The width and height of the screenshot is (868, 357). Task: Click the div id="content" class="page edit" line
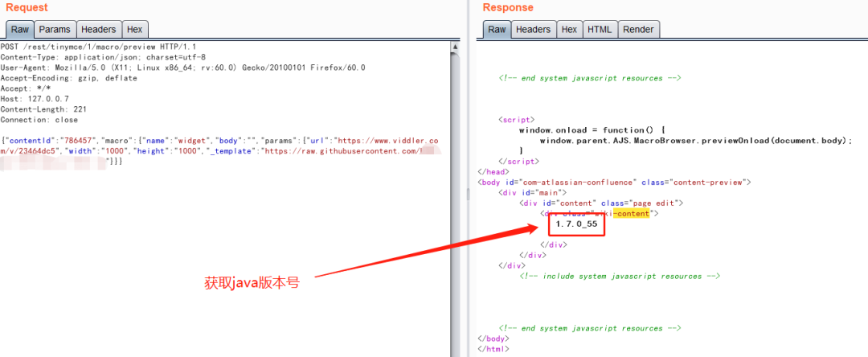(602, 203)
